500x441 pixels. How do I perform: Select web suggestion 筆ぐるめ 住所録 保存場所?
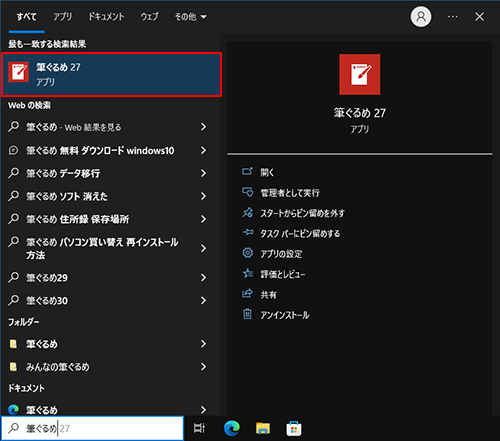point(78,219)
